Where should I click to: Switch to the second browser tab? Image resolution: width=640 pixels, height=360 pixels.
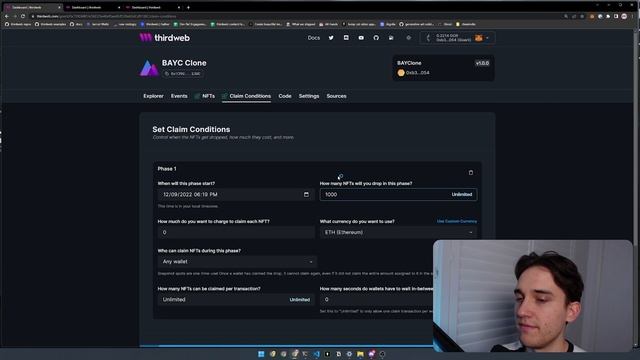[92, 7]
